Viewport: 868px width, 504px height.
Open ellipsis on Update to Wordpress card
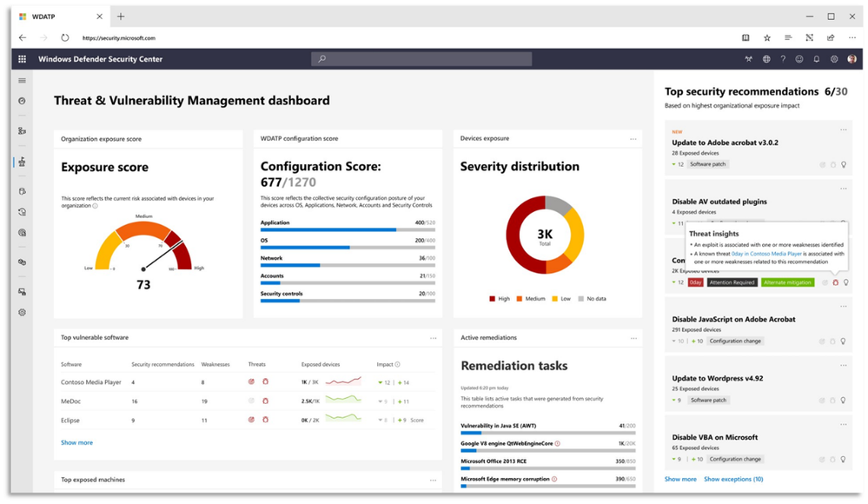point(844,366)
